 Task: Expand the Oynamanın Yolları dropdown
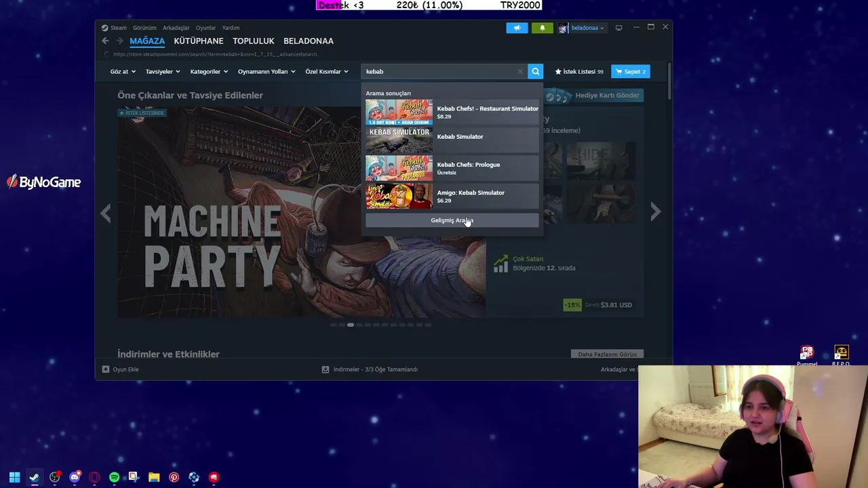(267, 71)
